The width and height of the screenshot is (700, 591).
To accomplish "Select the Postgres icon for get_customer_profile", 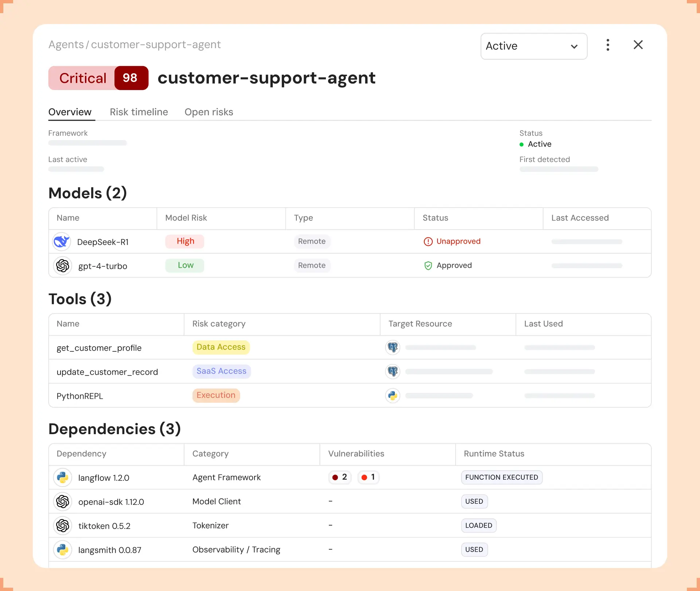I will click(x=393, y=347).
